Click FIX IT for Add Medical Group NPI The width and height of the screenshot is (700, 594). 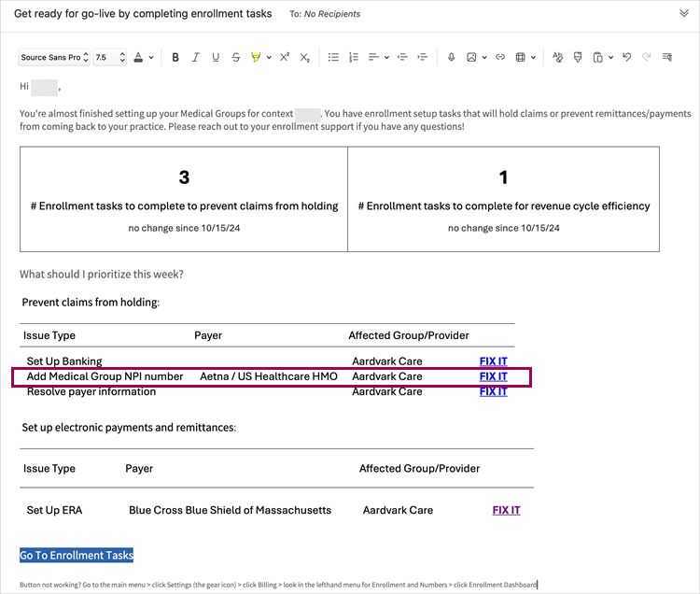494,376
